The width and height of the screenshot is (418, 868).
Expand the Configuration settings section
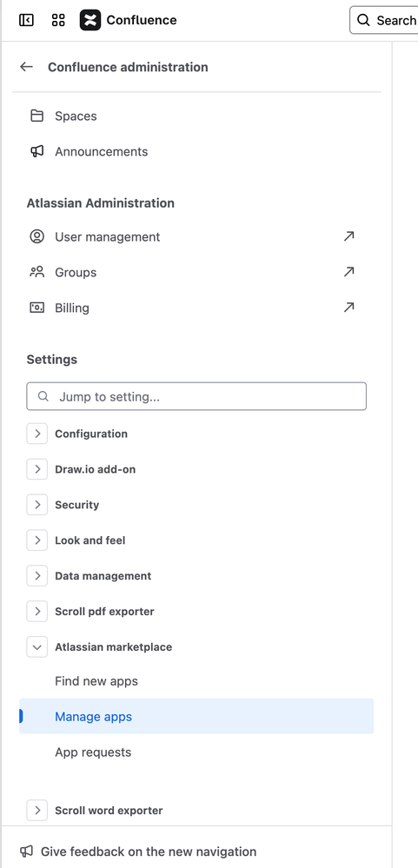[x=37, y=434]
